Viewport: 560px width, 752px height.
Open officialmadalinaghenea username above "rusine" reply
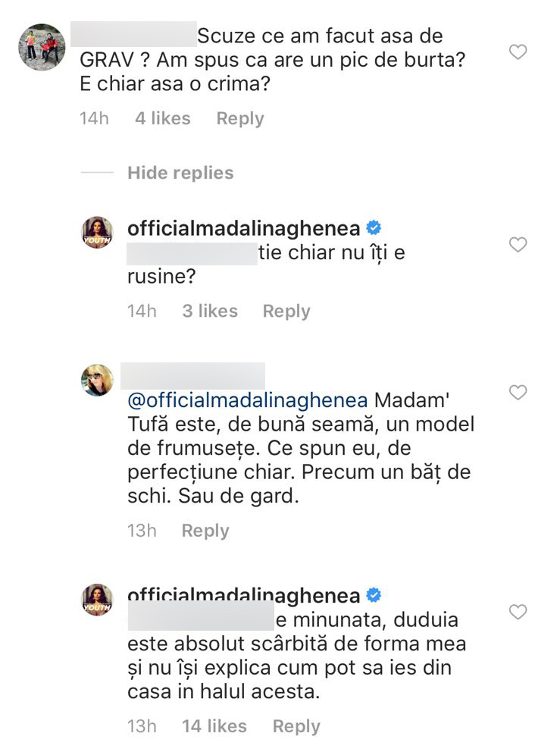244,227
